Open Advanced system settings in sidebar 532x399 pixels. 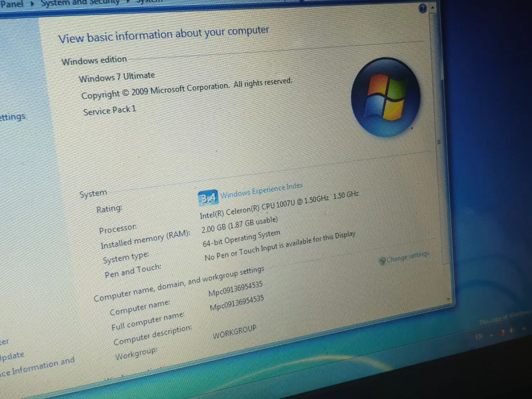(x=12, y=117)
